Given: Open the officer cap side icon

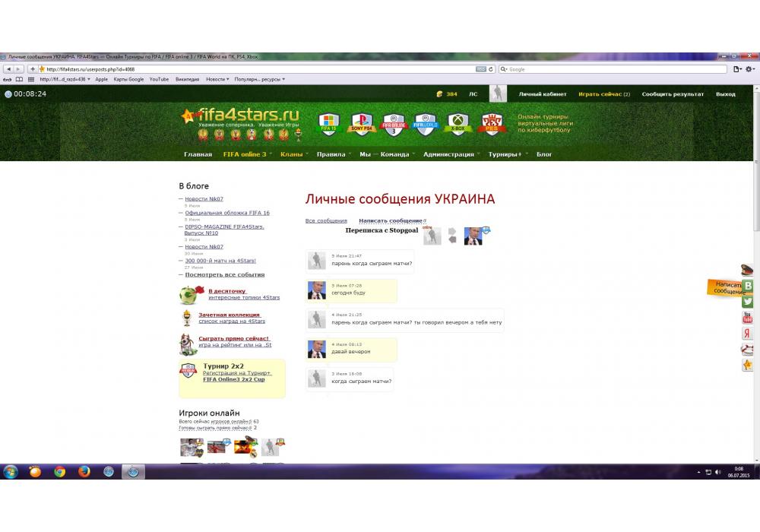Looking at the screenshot, I should pos(747,269).
